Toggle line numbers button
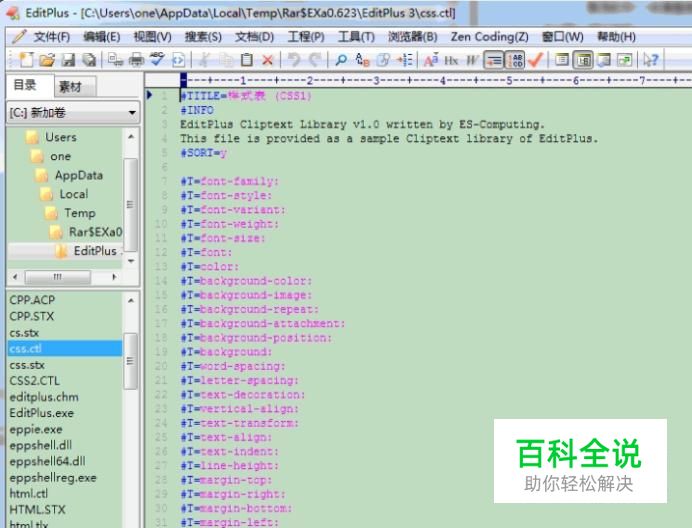This screenshot has height=528, width=692. coord(515,60)
